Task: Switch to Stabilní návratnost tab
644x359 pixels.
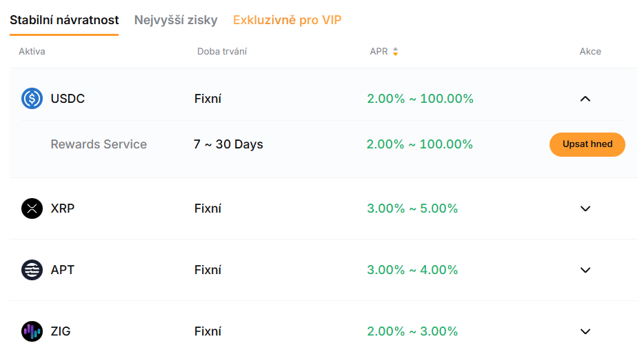Action: 64,20
